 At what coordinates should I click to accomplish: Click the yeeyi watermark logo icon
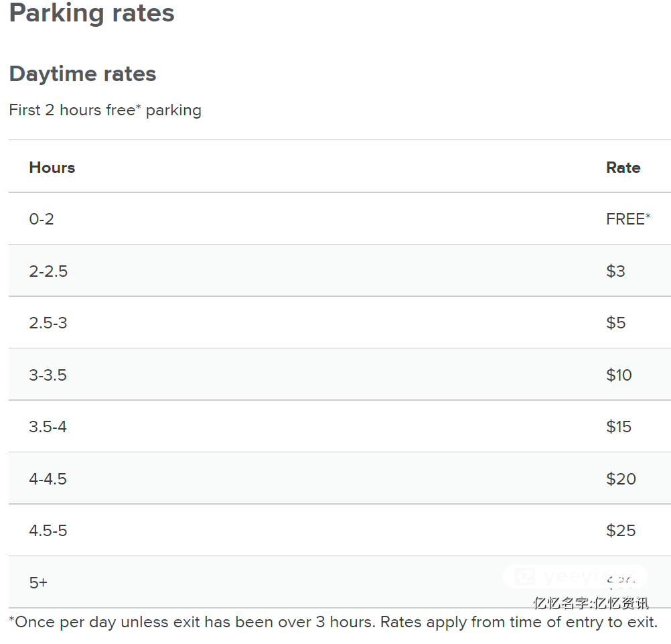[524, 576]
